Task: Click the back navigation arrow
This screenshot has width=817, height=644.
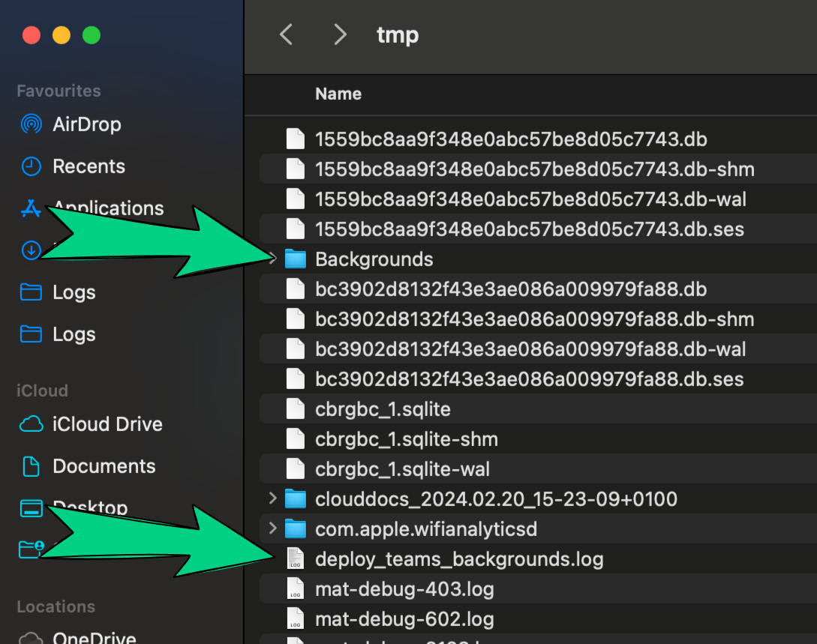Action: pos(286,34)
